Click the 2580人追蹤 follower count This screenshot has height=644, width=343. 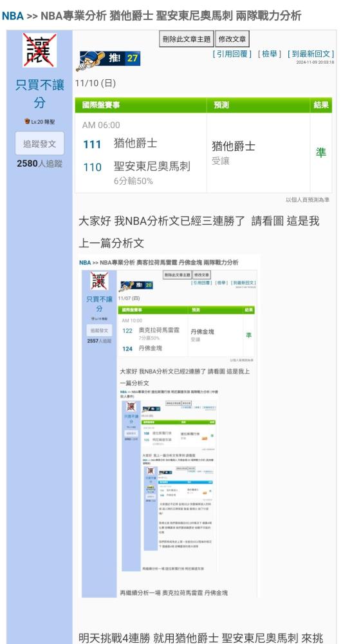pyautogui.click(x=39, y=164)
